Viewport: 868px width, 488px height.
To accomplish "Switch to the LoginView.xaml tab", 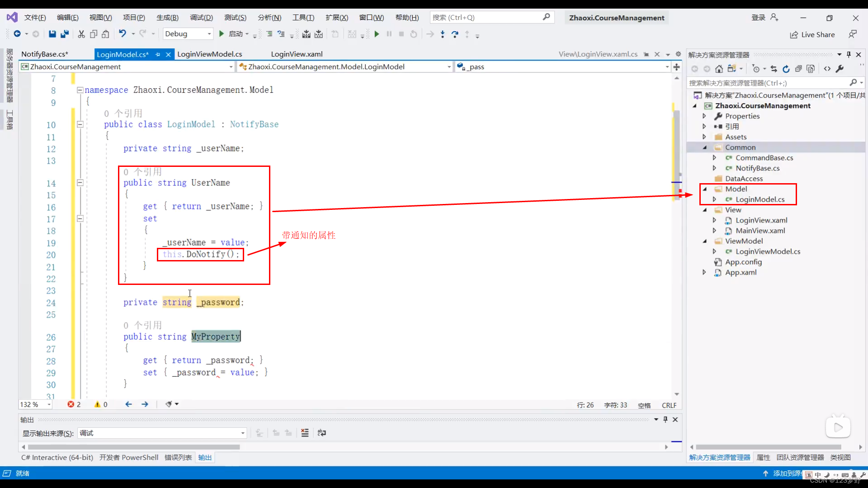I will point(297,54).
